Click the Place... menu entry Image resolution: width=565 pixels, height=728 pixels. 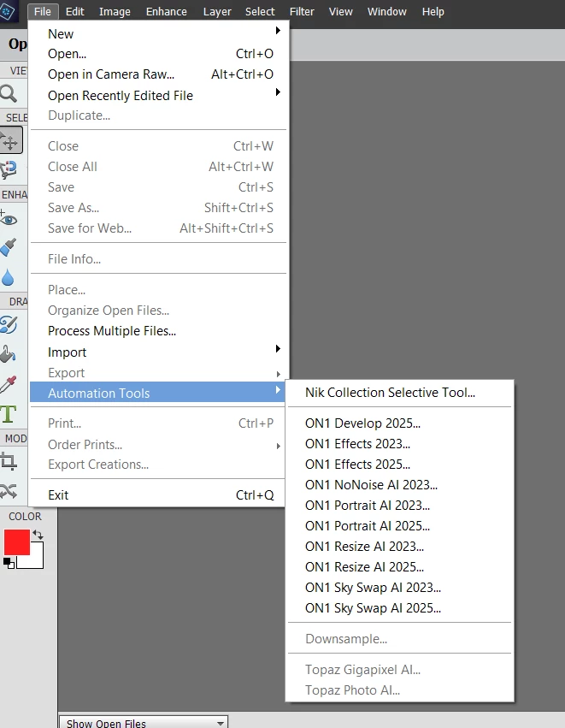click(159, 290)
